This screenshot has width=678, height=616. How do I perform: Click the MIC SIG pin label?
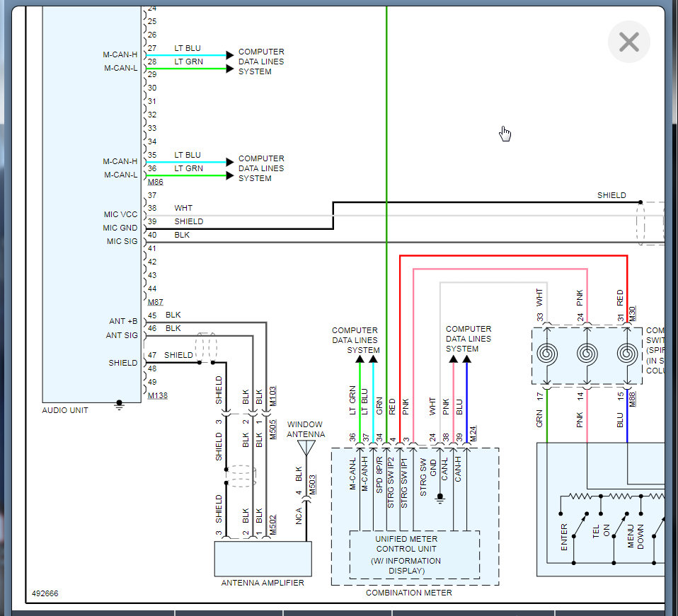pos(122,241)
